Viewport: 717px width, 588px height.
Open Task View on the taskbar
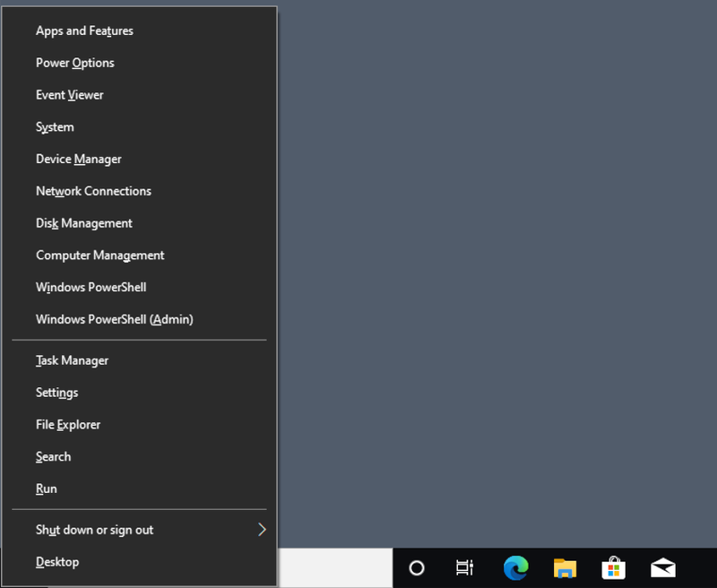click(x=464, y=568)
